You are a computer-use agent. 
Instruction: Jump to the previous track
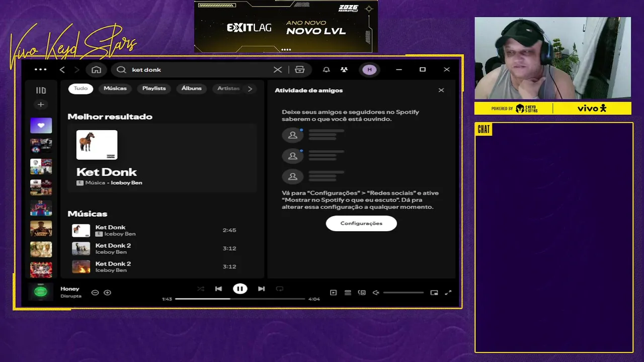[x=218, y=289]
